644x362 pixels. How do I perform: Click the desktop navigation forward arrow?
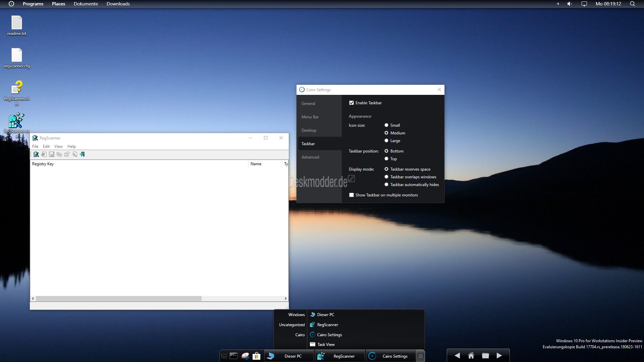tap(499, 356)
